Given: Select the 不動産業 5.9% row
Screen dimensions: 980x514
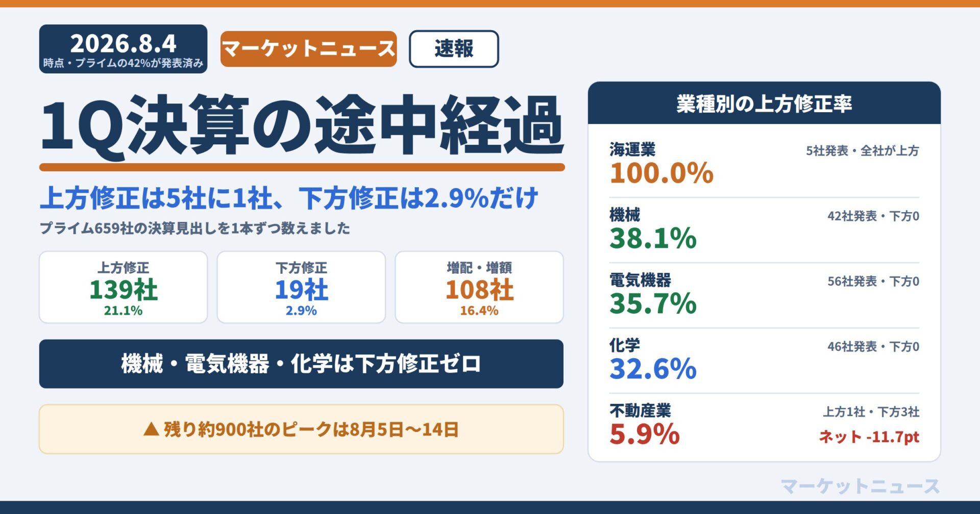Looking at the screenshot, I should coord(764,426).
